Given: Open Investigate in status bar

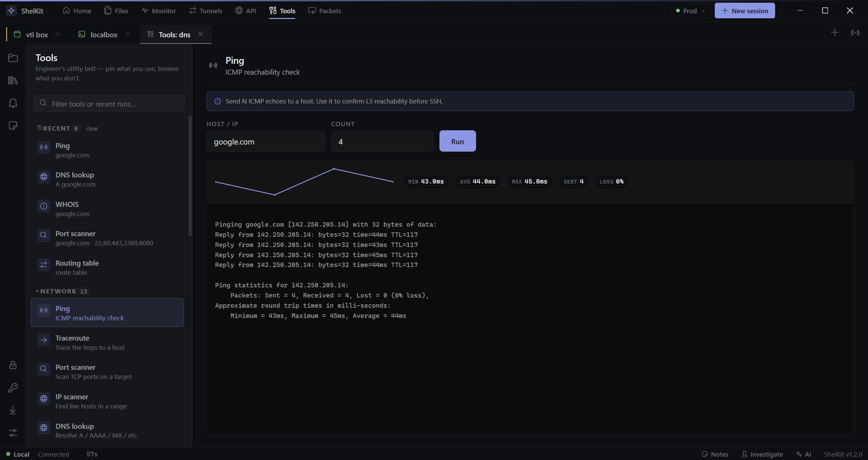Looking at the screenshot, I should click(x=762, y=454).
